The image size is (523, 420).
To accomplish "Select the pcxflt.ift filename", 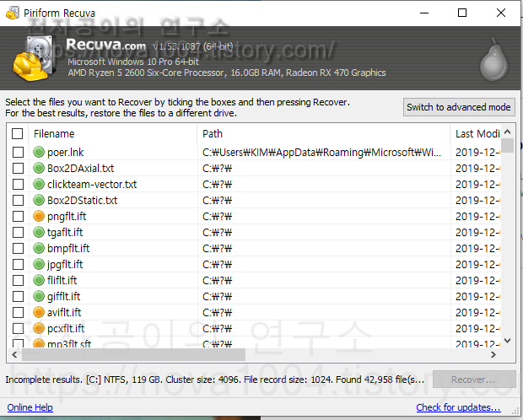I will tap(66, 329).
